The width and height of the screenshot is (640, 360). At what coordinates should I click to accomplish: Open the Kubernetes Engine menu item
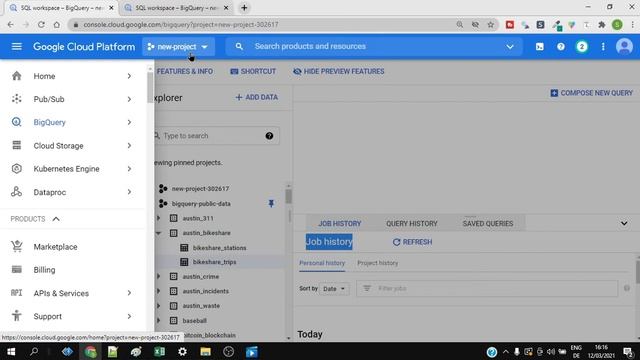[73, 169]
